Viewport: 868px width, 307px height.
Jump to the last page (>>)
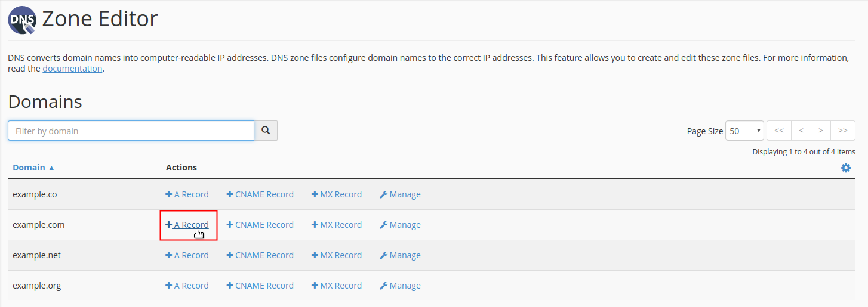(842, 131)
